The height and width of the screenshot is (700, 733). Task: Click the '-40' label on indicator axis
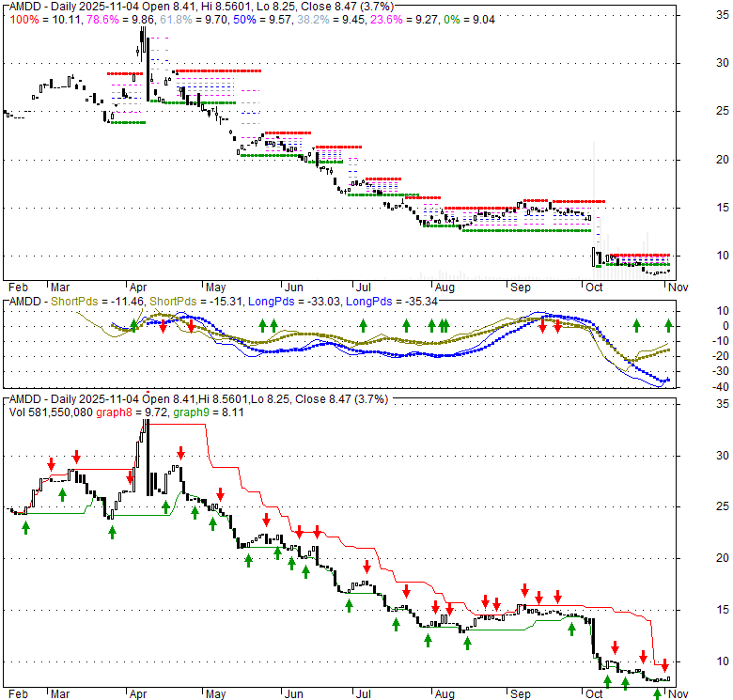pyautogui.click(x=721, y=387)
